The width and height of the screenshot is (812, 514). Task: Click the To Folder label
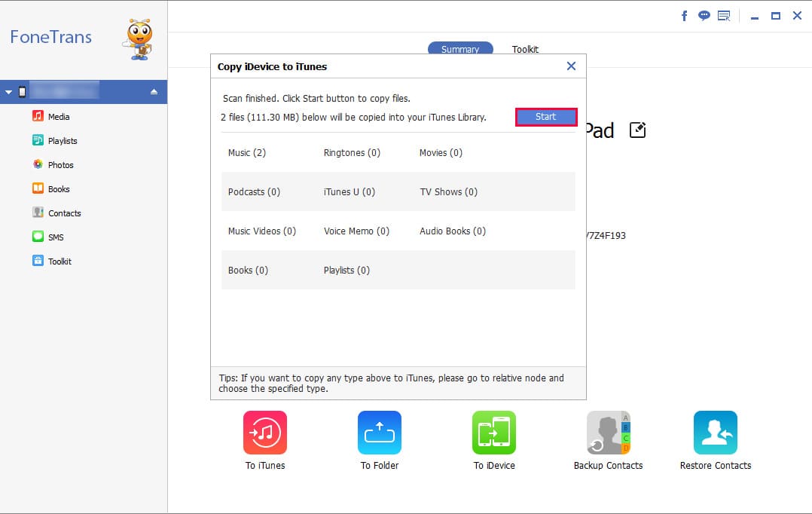[x=380, y=465]
